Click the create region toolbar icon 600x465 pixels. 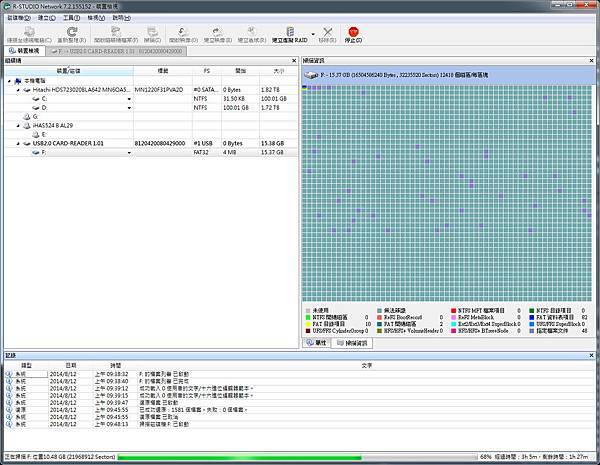pyautogui.click(x=252, y=29)
